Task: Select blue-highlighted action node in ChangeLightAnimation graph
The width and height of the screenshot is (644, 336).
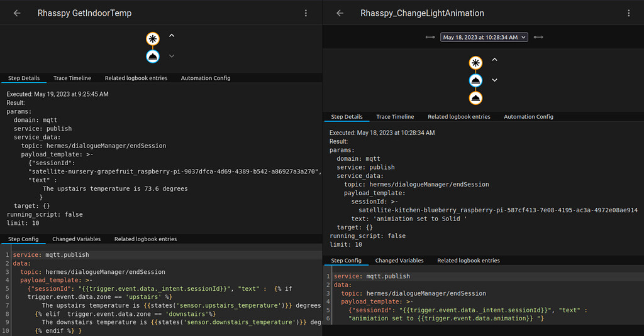Action: coord(476,80)
